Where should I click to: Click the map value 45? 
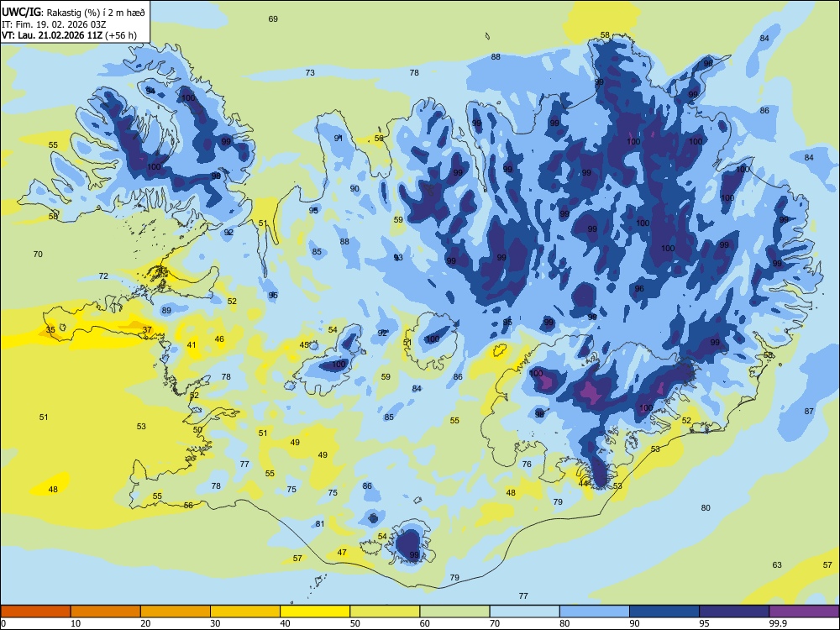304,345
